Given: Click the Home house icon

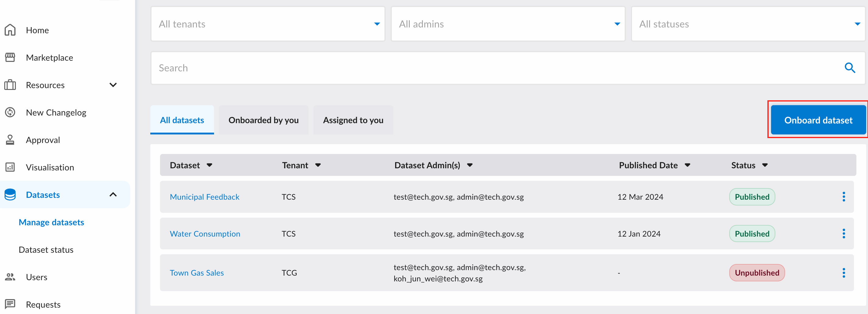Looking at the screenshot, I should point(10,30).
